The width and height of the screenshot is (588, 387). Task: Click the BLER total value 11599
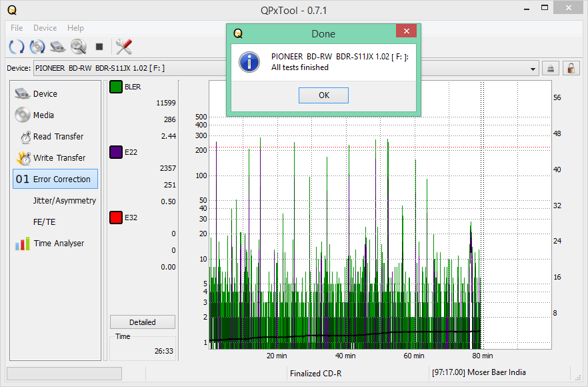[166, 103]
